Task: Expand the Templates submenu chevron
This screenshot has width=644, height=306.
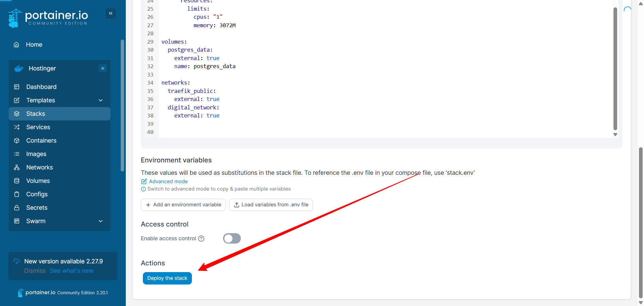Action: click(101, 100)
